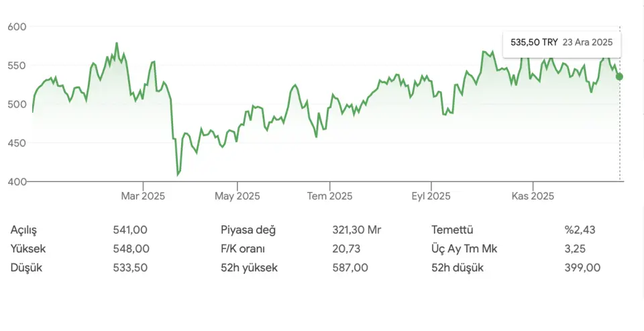This screenshot has height=331, width=644.
Task: Click the Temettü label
Action: click(453, 230)
